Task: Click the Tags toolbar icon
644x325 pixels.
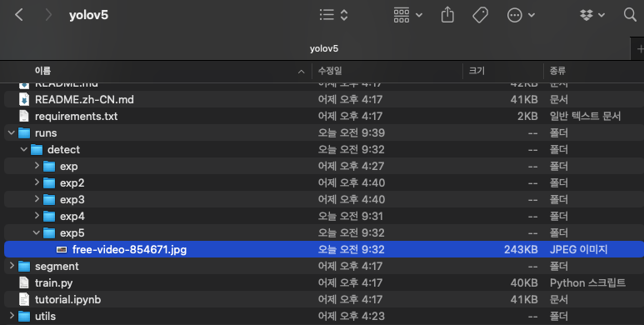Action: point(480,15)
